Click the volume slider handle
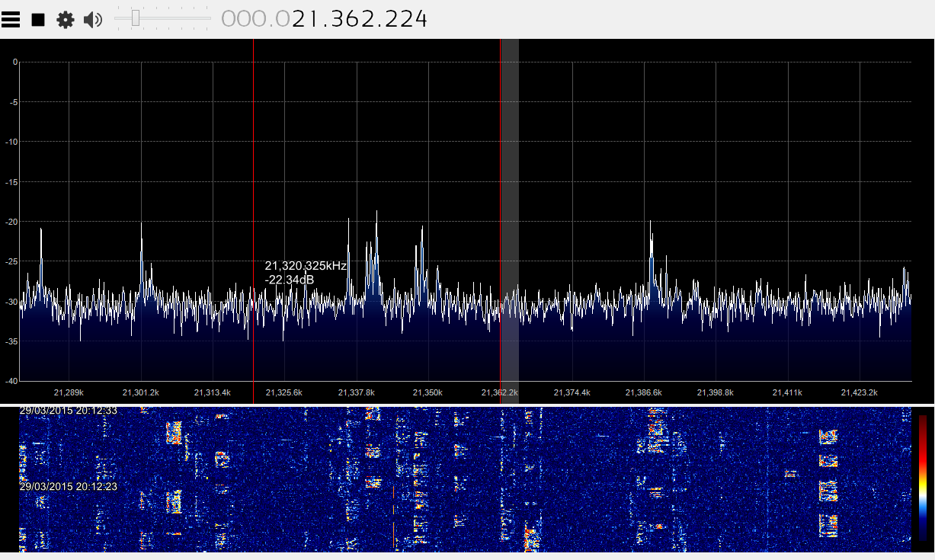This screenshot has width=935, height=560. click(136, 18)
